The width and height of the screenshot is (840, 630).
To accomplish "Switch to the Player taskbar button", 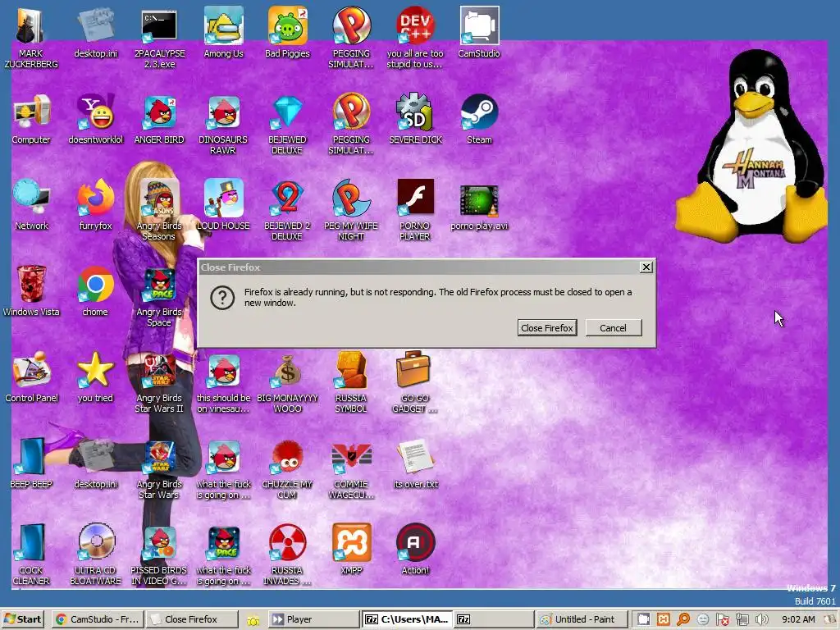I will coord(313,619).
